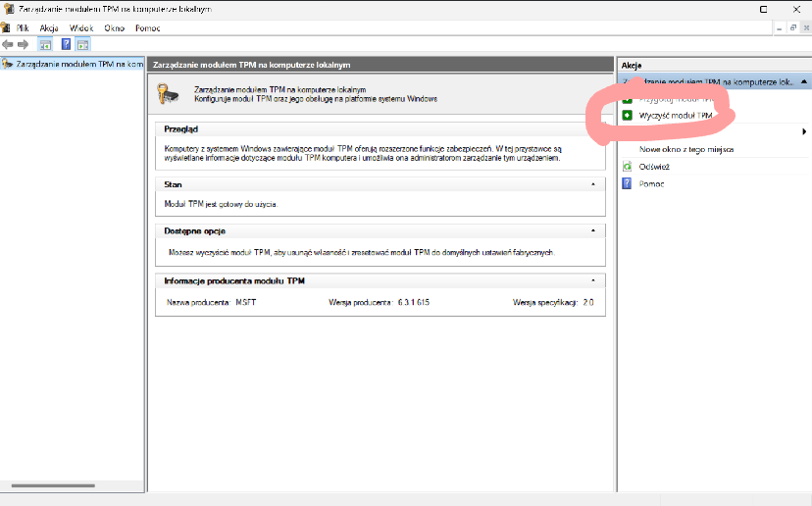Click the green Wyczyść moduł TPM icon

627,115
